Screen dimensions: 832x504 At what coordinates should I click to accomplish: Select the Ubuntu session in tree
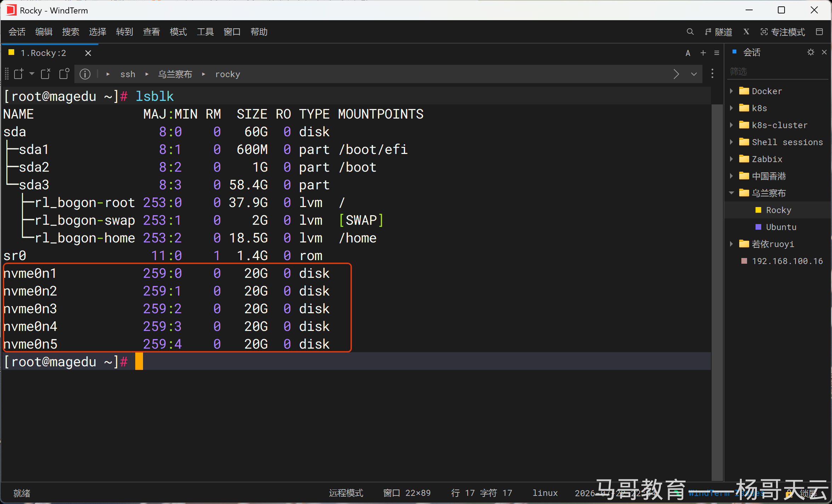[778, 227]
